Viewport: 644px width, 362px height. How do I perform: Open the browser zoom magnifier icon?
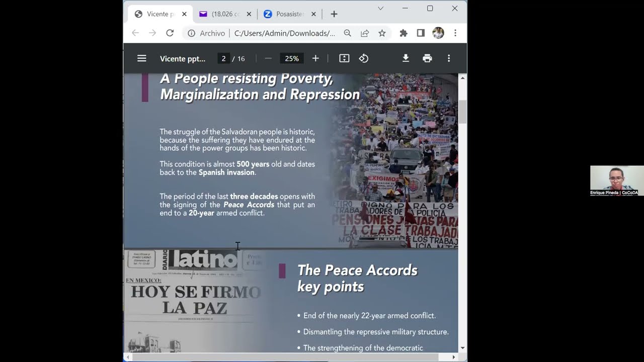pyautogui.click(x=348, y=33)
